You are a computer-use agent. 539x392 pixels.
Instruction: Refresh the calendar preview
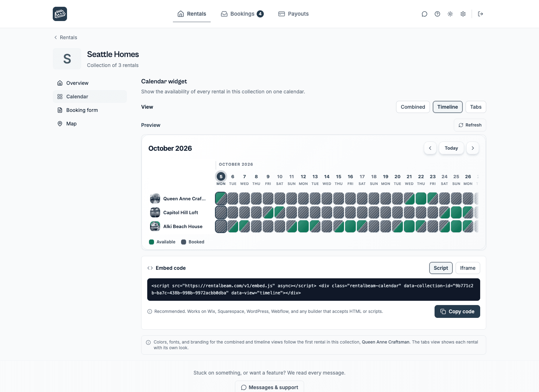coord(470,125)
